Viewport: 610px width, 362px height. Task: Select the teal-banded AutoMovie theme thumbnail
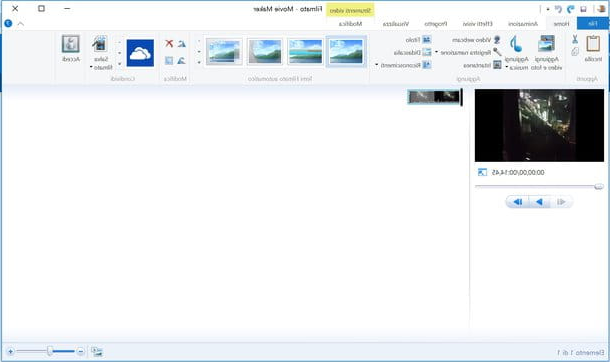(x=305, y=52)
